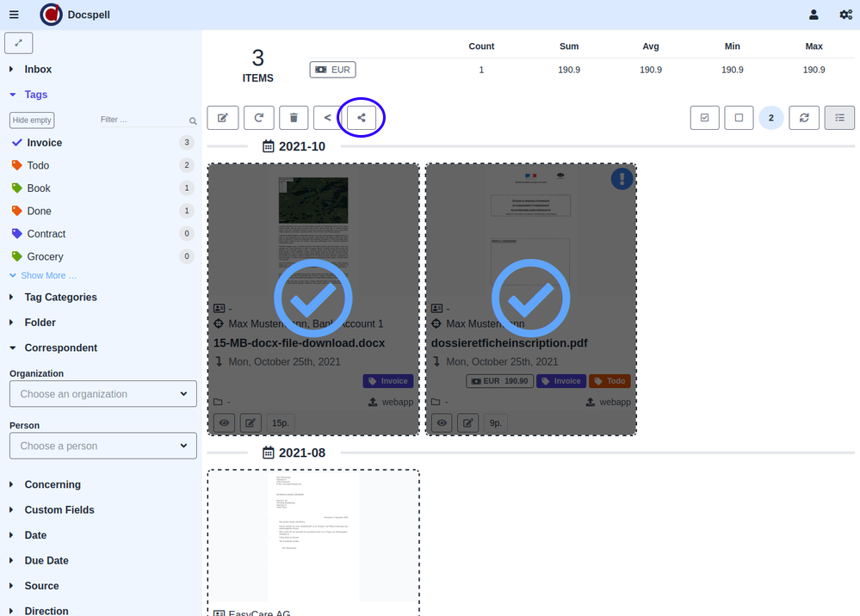Open the 'Choose an organization' dropdown
860x616 pixels.
(x=103, y=394)
